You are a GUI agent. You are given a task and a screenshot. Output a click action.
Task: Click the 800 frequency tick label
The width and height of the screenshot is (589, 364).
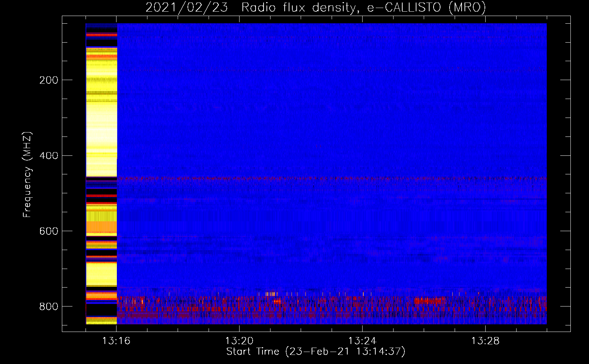coord(49,306)
